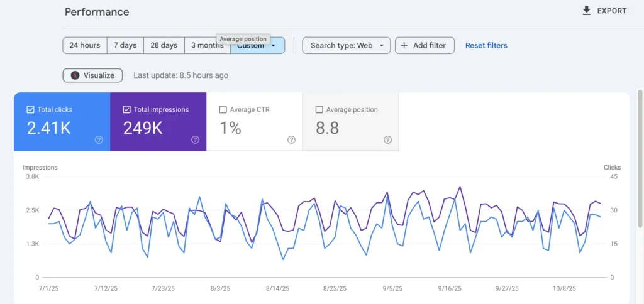Switch to the 7 days range
Image resolution: width=644 pixels, height=304 pixels.
125,46
